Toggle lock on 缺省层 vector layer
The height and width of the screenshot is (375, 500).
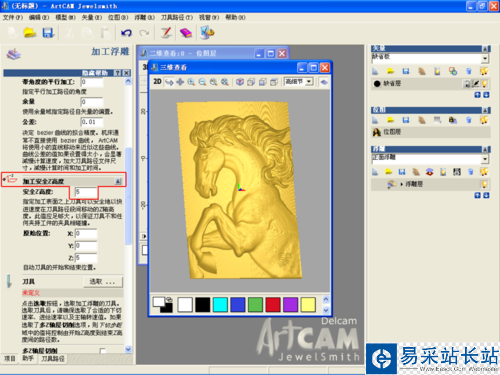tap(467, 84)
